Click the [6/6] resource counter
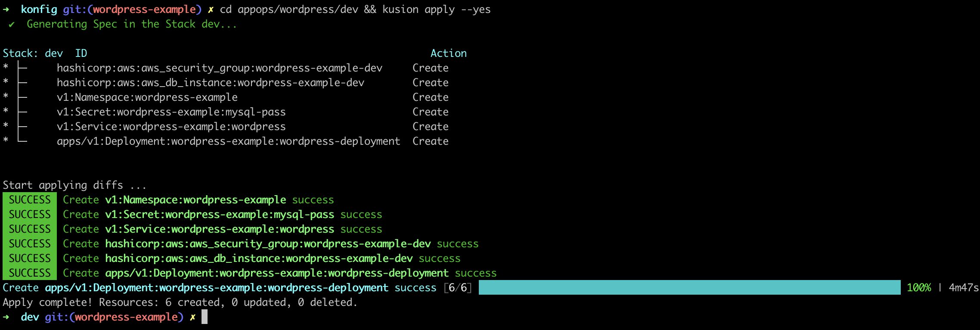The image size is (980, 330). [458, 288]
